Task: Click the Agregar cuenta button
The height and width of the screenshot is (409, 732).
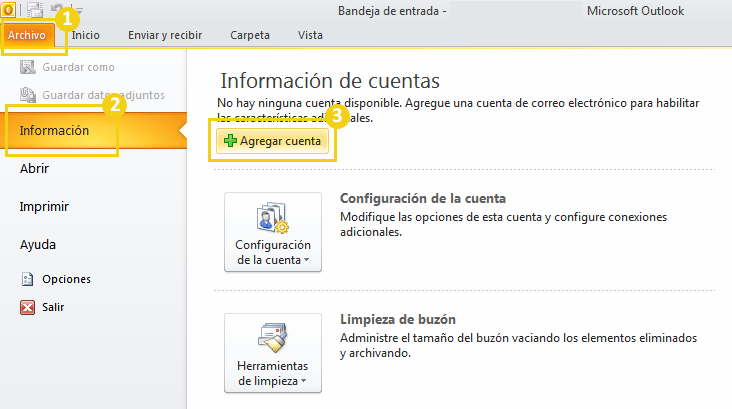Action: [x=272, y=141]
